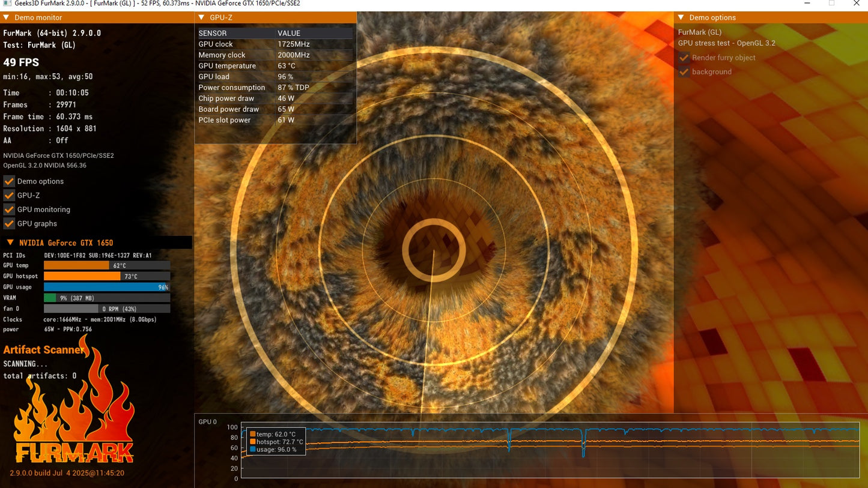This screenshot has width=868, height=488.
Task: Toggle the background checkbox
Action: pos(684,71)
